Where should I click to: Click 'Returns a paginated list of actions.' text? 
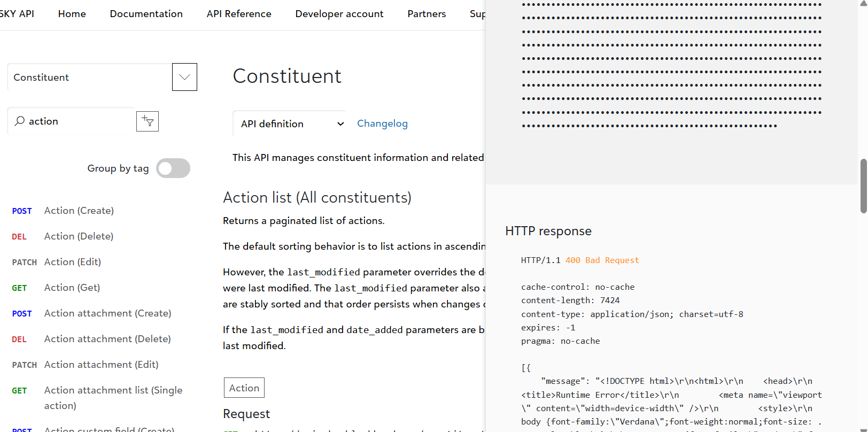pos(304,221)
